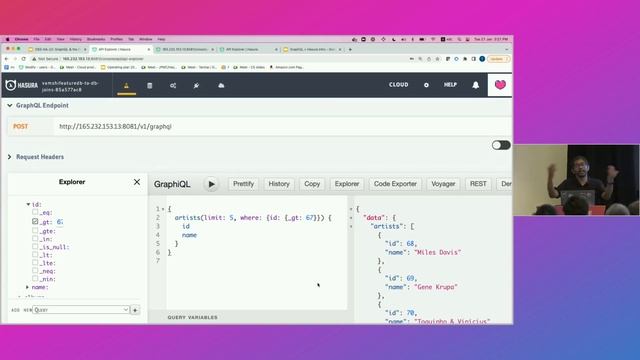Open a new Chrome tab
This screenshot has height=360, width=640.
350,49
